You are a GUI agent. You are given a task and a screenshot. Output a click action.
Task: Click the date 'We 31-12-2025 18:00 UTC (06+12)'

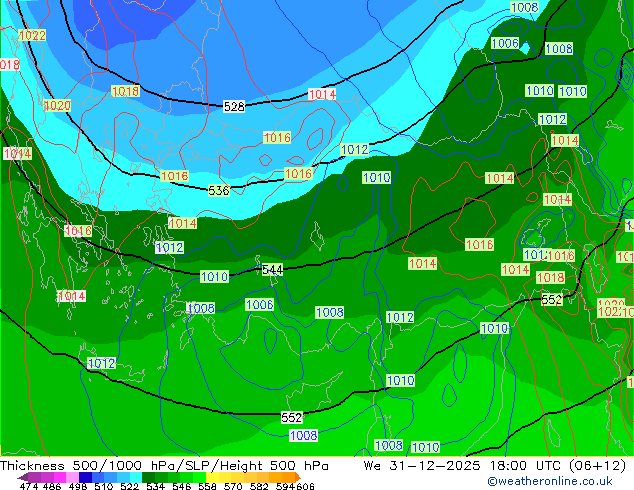coord(495,466)
